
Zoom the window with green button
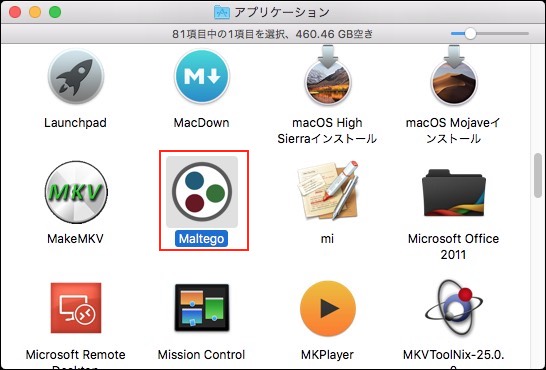click(x=55, y=12)
